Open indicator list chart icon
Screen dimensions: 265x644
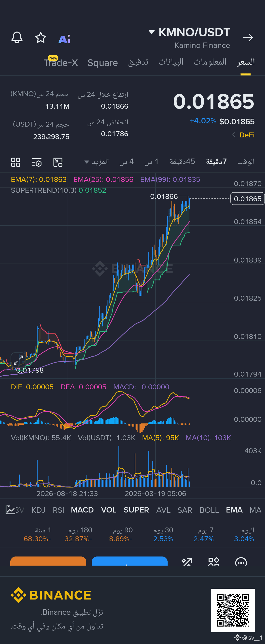[x=10, y=510]
